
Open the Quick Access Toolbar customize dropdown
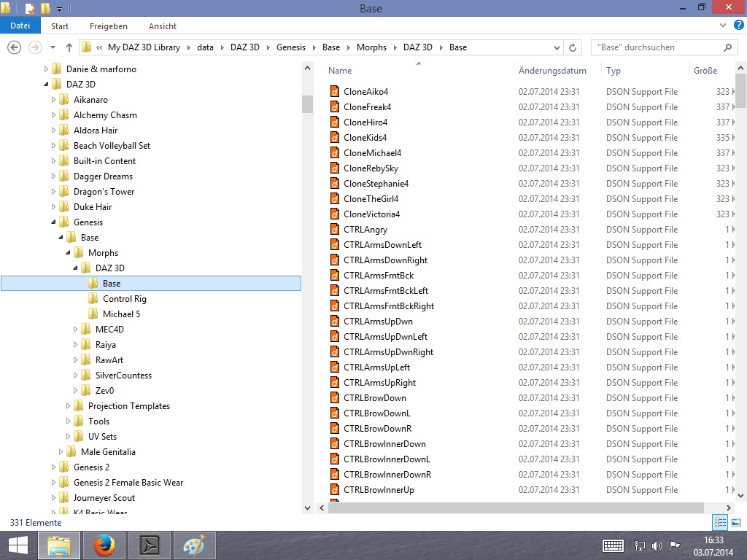(x=60, y=9)
